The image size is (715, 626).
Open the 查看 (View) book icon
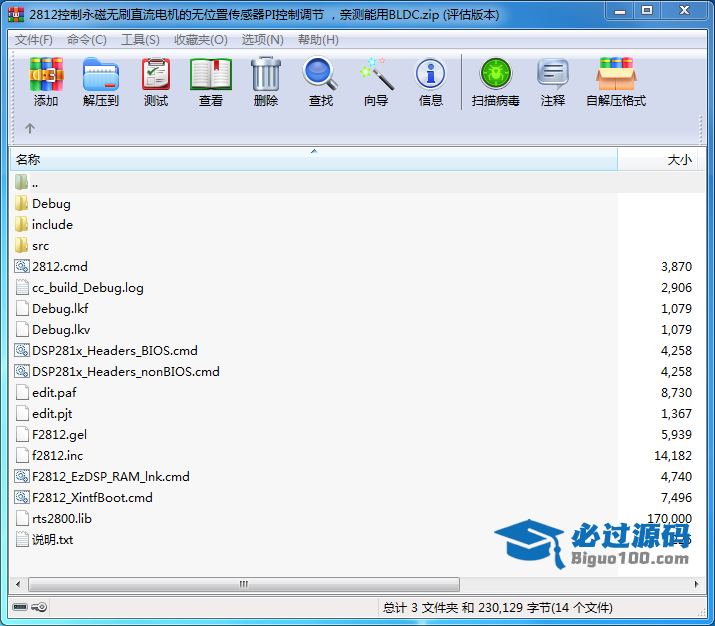click(x=211, y=74)
